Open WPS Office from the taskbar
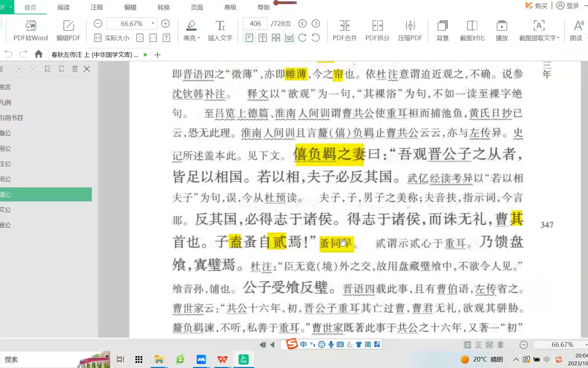 [223, 359]
